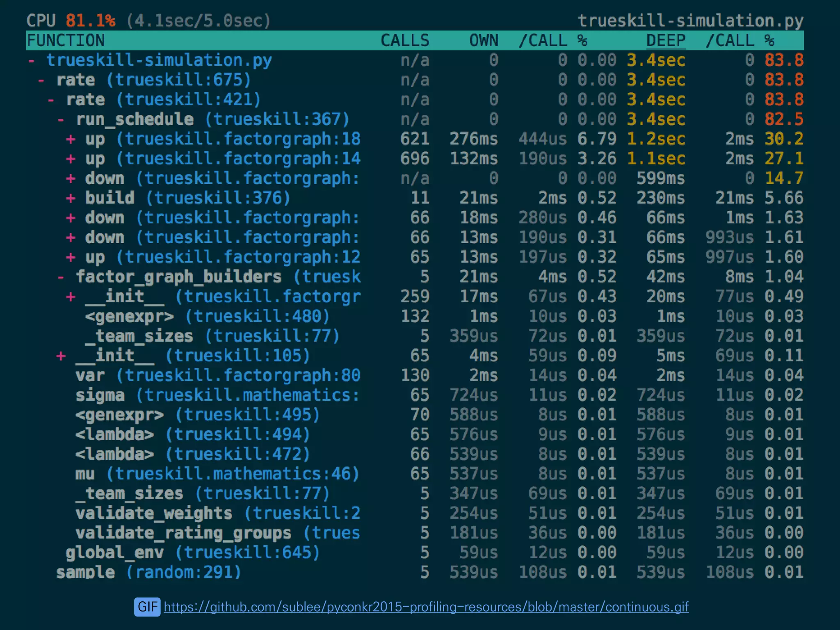Screen dimensions: 840x630
Task: Expand the __init__ (trueskill:105) row
Action: 61,356
